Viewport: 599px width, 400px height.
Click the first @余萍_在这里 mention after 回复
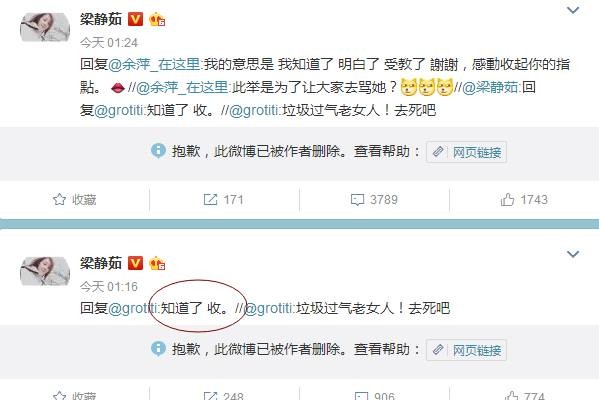pyautogui.click(x=154, y=64)
